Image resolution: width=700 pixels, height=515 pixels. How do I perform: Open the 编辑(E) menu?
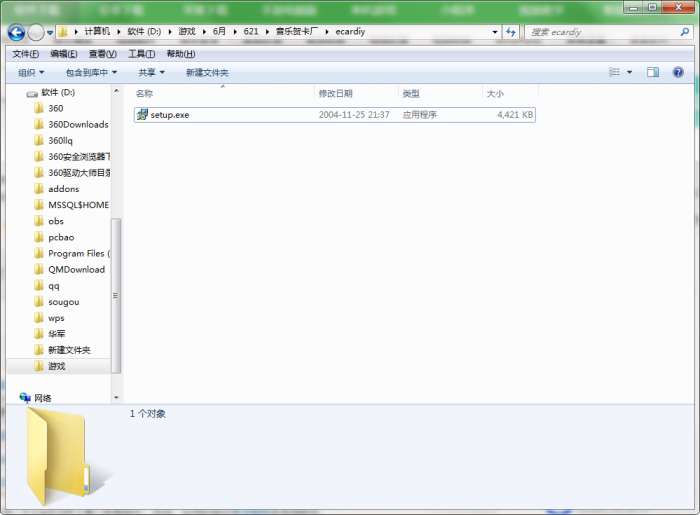pyautogui.click(x=64, y=54)
